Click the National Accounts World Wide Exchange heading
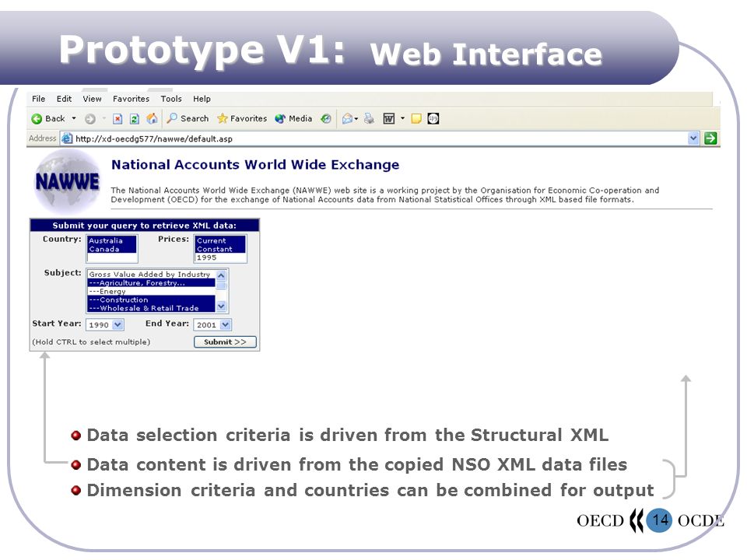The image size is (747, 560). point(255,165)
